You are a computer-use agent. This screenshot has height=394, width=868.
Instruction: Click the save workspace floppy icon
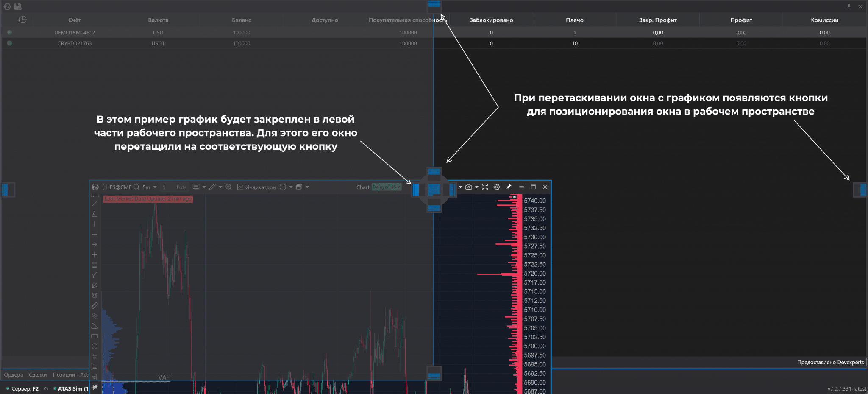(x=18, y=6)
